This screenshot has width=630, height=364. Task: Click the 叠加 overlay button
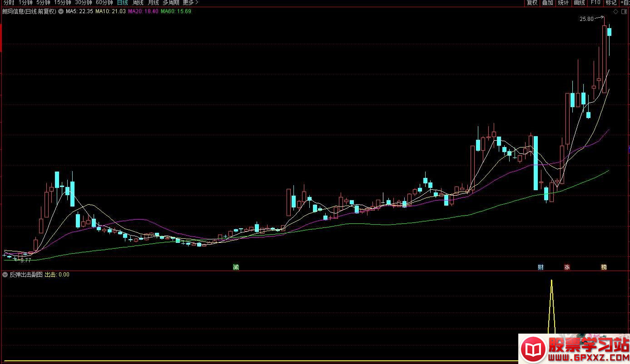pyautogui.click(x=548, y=3)
